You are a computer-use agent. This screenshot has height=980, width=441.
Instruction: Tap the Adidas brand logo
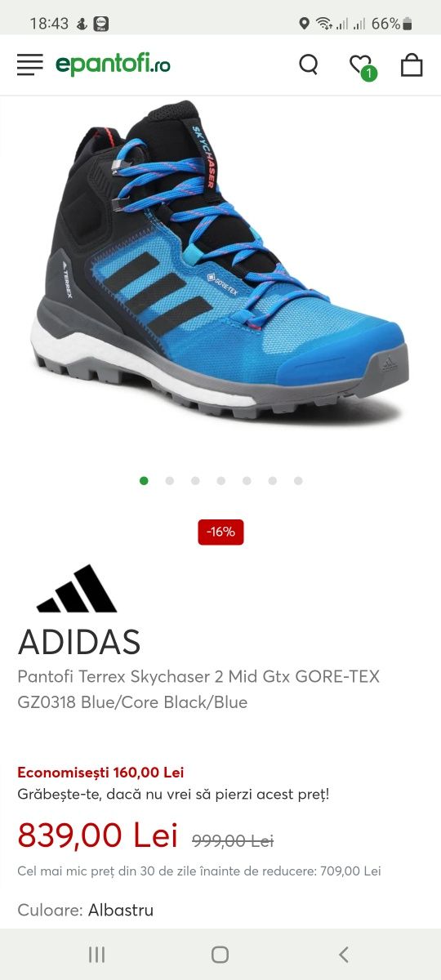77,589
